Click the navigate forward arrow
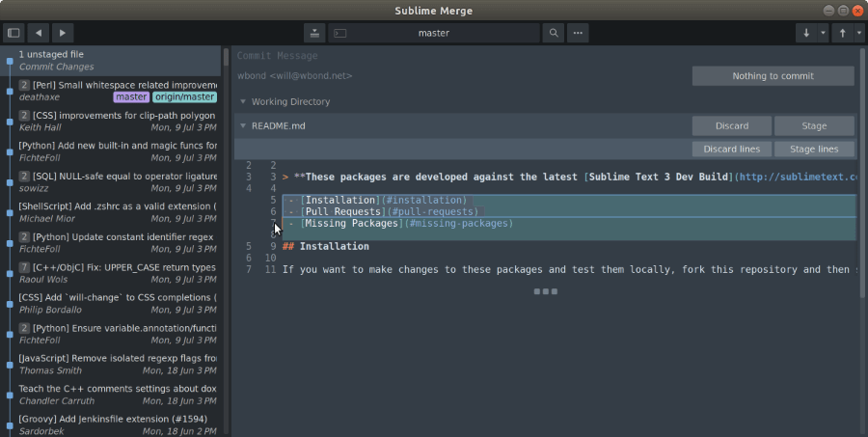Image resolution: width=868 pixels, height=437 pixels. point(62,33)
